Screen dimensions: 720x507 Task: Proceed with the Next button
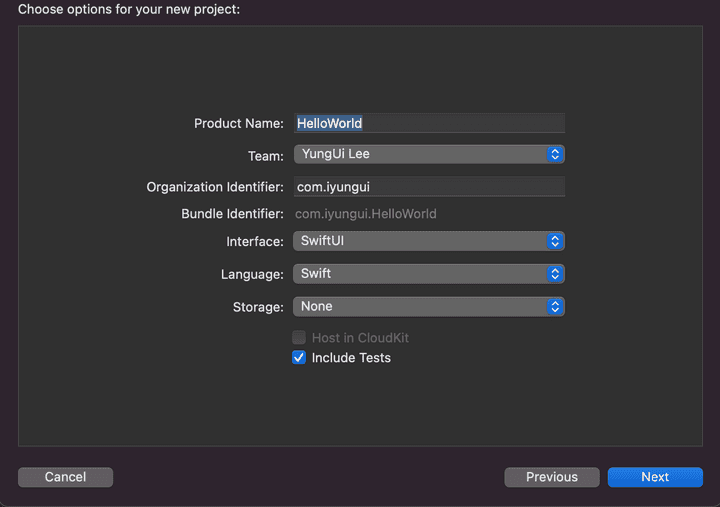point(655,477)
